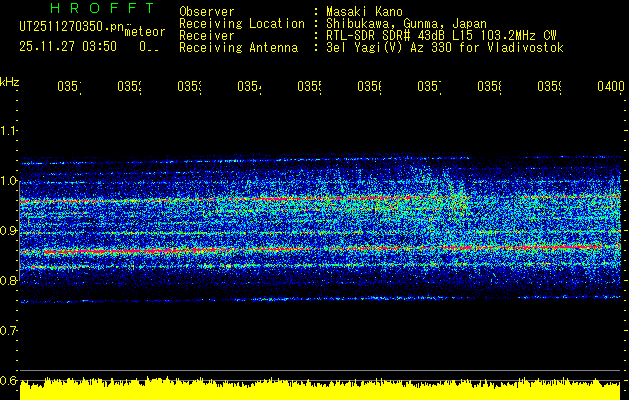Image resolution: width=629 pixels, height=400 pixels.
Task: Click the Receiving Location label
Action: point(242,24)
